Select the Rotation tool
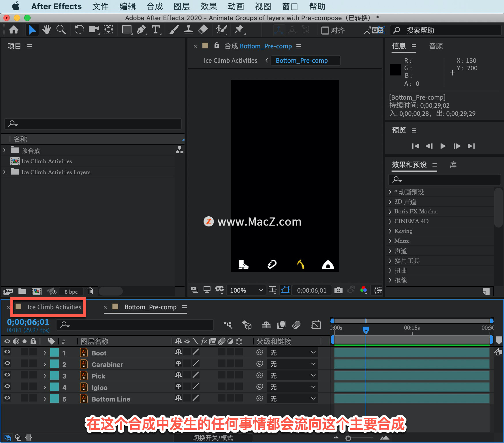 pyautogui.click(x=79, y=30)
